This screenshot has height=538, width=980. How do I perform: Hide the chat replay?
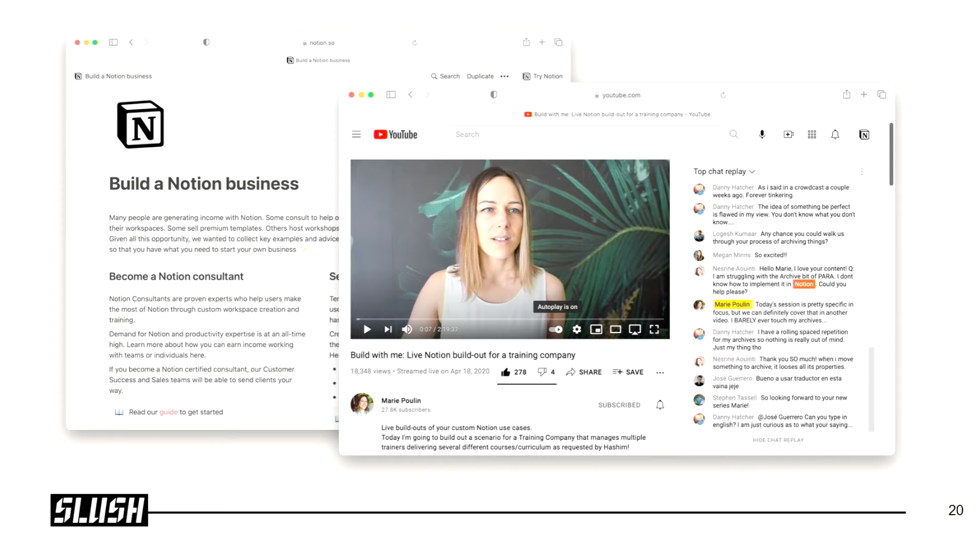coord(778,440)
